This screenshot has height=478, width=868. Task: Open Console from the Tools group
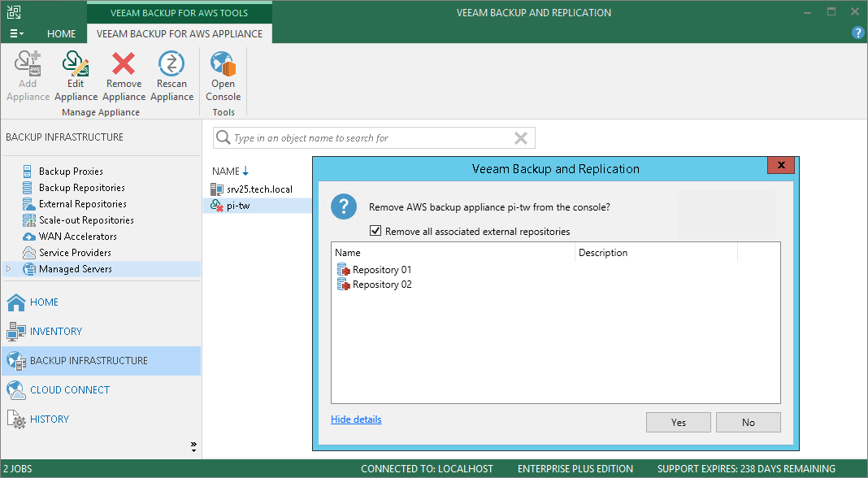(223, 76)
